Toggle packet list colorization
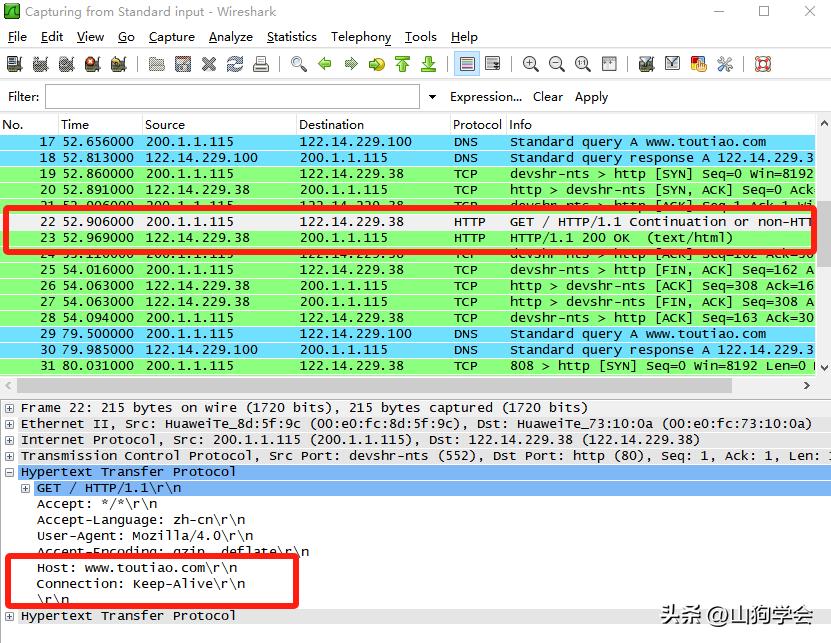This screenshot has width=831, height=643. [x=466, y=64]
